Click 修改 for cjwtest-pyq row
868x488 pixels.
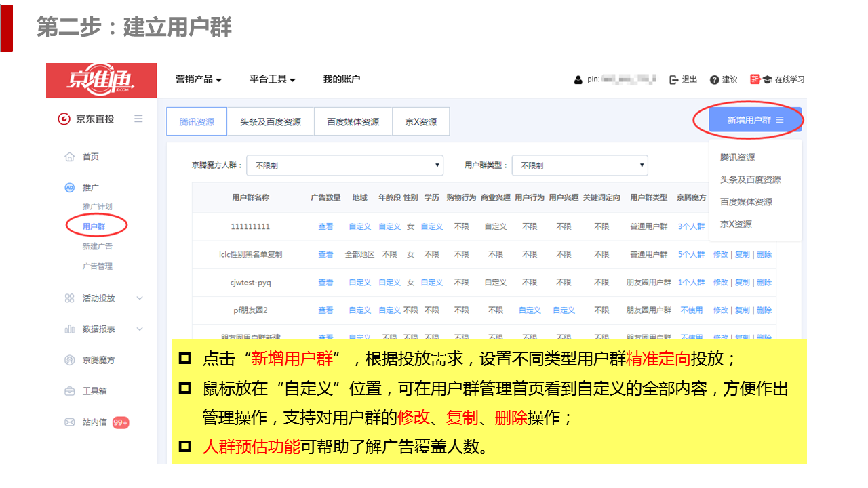pos(721,283)
